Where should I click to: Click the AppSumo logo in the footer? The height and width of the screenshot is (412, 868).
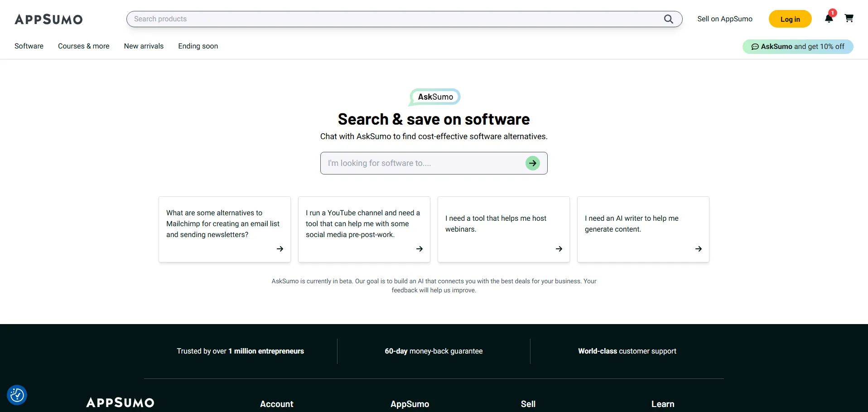tap(120, 402)
